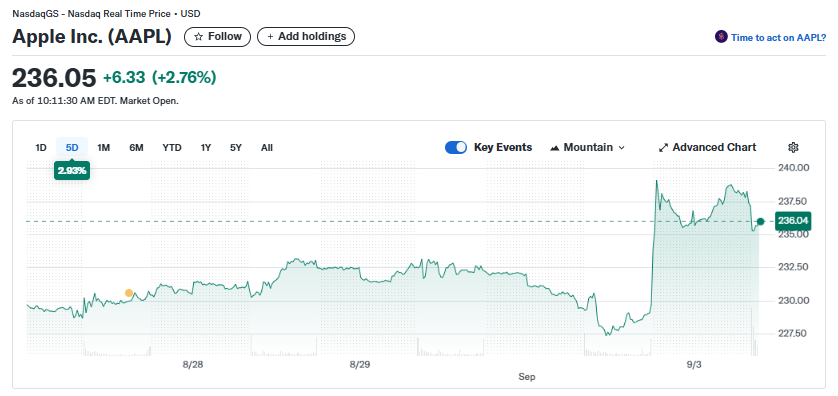Screen dimensions: 838x396
Task: Toggle the Key Events switch off
Action: [456, 147]
